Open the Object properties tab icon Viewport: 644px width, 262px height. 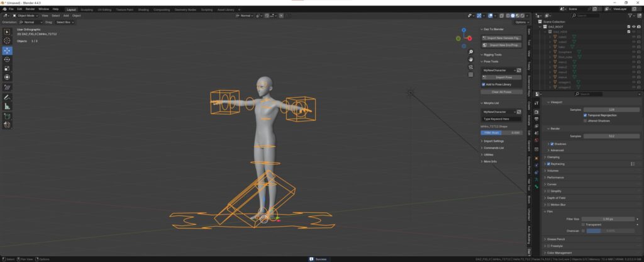(x=536, y=158)
